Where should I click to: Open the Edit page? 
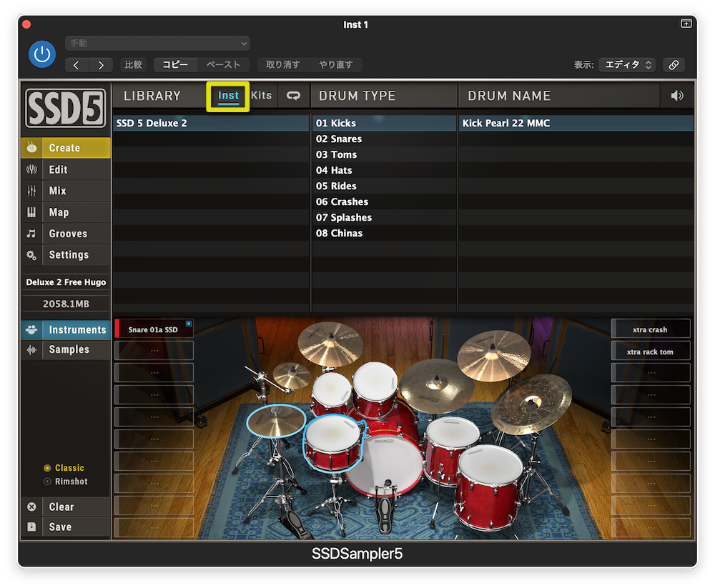click(65, 169)
